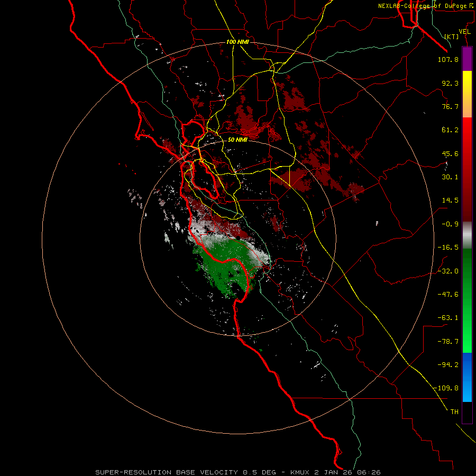Image resolution: width=476 pixels, height=476 pixels.
Task: Click the NEXLAB-College of DuPage header text
Action: [x=425, y=6]
